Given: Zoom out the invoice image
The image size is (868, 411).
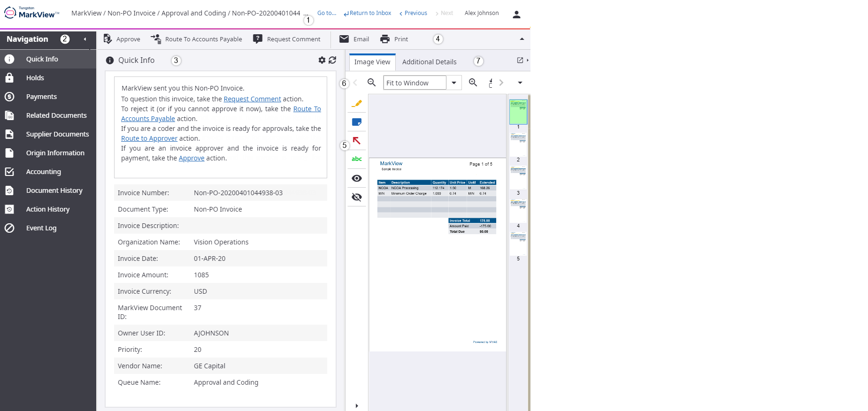Looking at the screenshot, I should pyautogui.click(x=371, y=83).
